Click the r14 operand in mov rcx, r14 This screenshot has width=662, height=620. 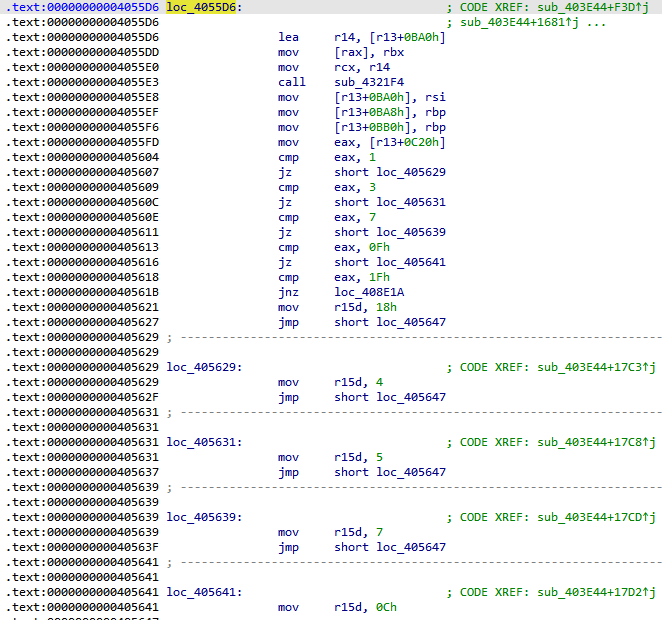tap(379, 67)
